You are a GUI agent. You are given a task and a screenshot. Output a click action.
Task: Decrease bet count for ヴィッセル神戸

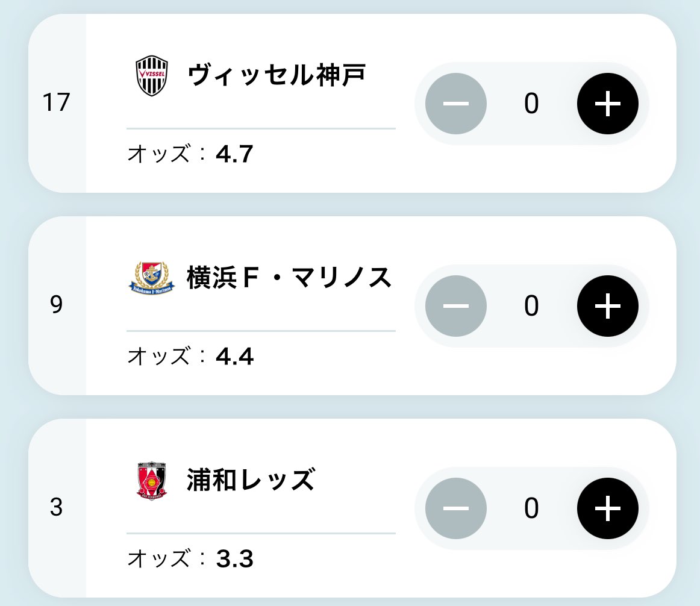pyautogui.click(x=456, y=104)
